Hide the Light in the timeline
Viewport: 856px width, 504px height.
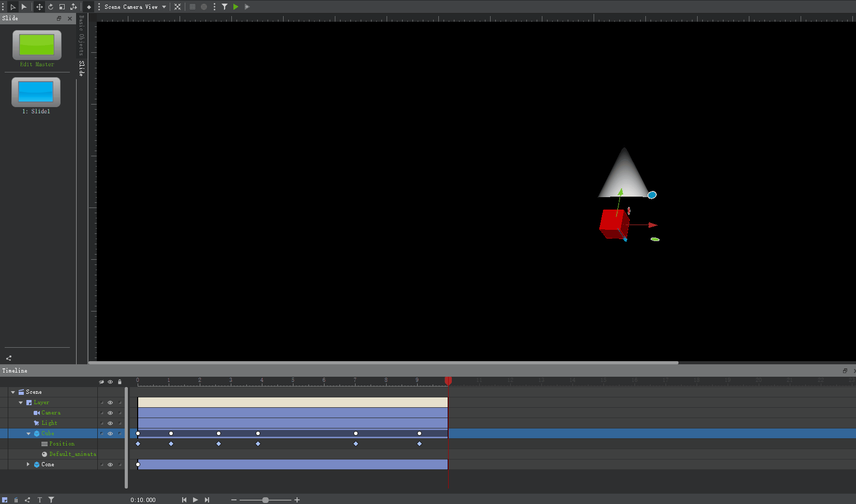click(110, 423)
